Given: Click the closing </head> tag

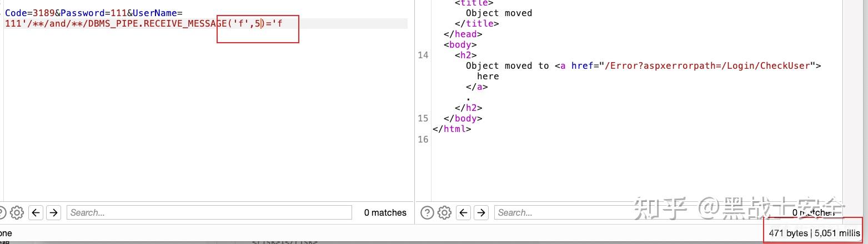Looking at the screenshot, I should click(463, 34).
